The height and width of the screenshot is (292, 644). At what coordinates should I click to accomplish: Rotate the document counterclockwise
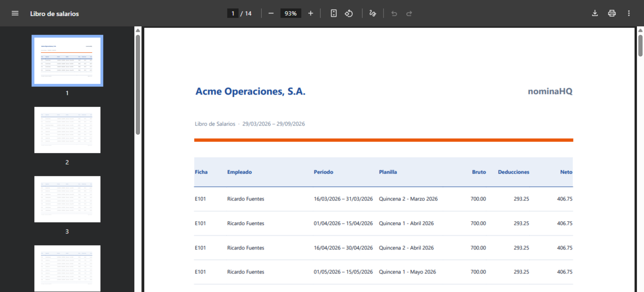[x=349, y=13]
